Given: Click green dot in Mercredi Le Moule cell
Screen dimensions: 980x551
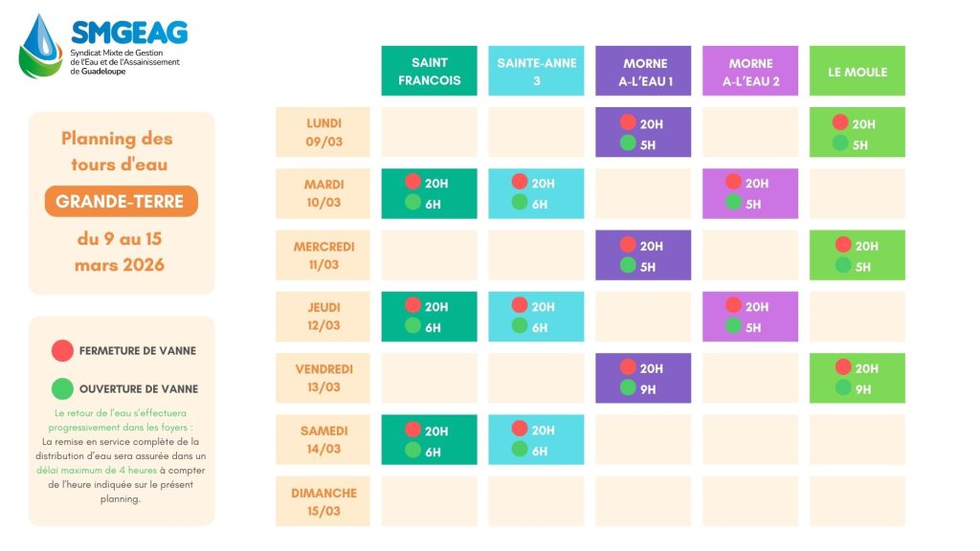Looking at the screenshot, I should [x=842, y=266].
